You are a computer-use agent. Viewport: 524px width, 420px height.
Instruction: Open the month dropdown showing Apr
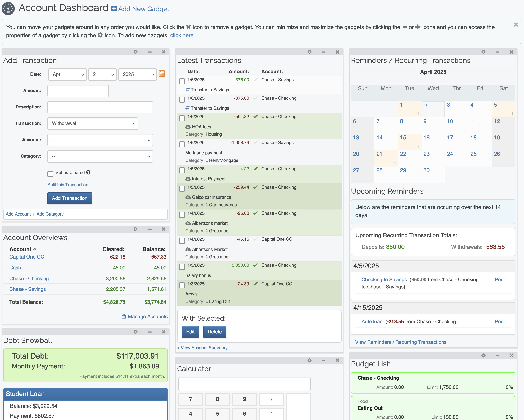[67, 75]
